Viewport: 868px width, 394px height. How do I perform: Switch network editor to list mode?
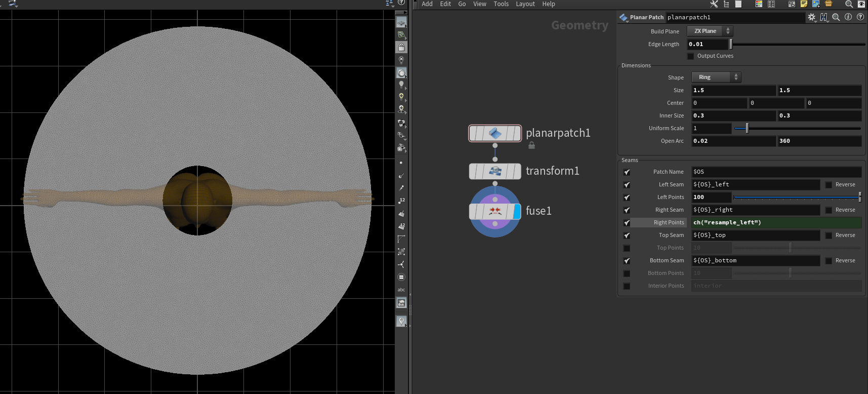738,4
